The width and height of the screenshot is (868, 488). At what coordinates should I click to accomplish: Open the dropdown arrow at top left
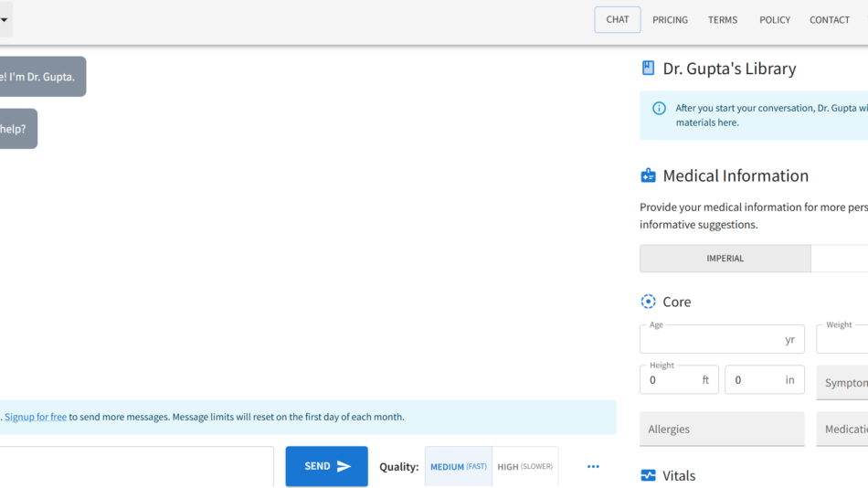click(5, 19)
